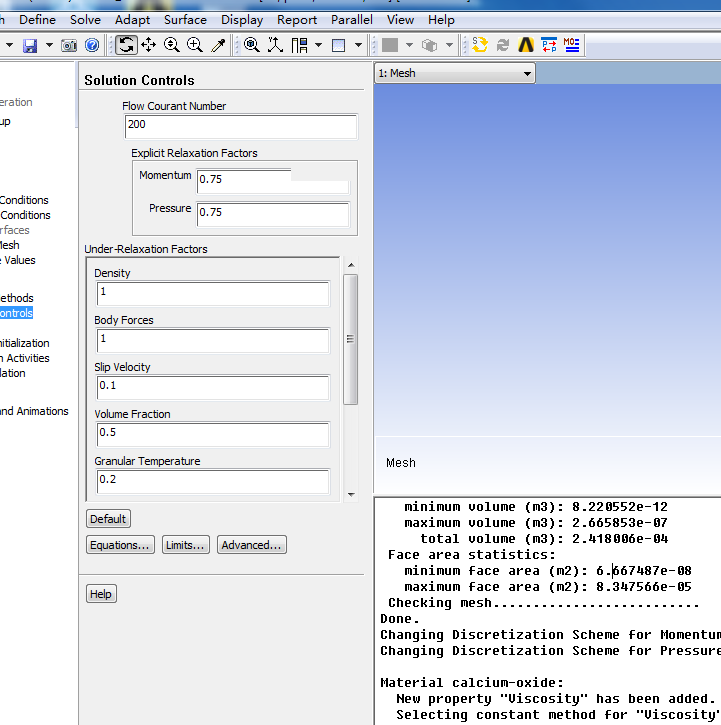
Task: Click the Fit to Window icon
Action: pyautogui.click(x=251, y=45)
